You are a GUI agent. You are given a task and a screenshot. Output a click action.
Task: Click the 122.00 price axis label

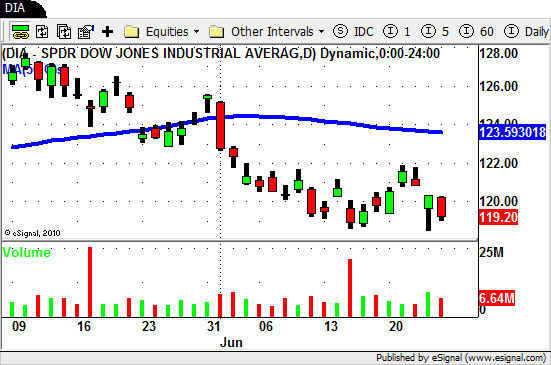tap(498, 163)
